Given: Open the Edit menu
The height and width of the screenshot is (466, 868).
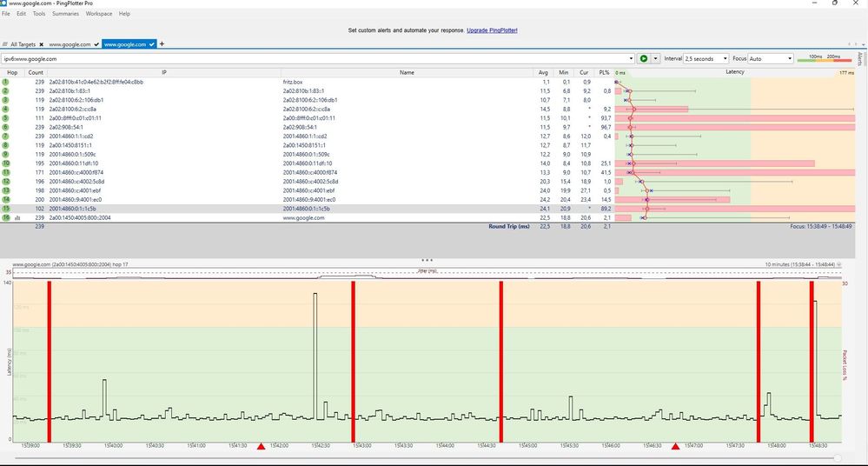Looking at the screenshot, I should (21, 14).
